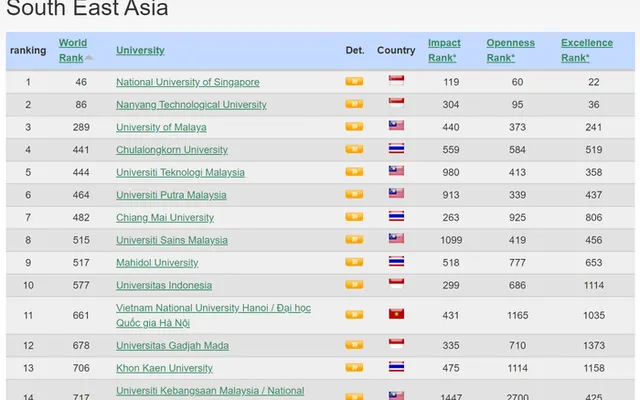Click the Malaysia flag in Universiti Teknologi Malaysia row
The height and width of the screenshot is (400, 640).
tap(396, 171)
